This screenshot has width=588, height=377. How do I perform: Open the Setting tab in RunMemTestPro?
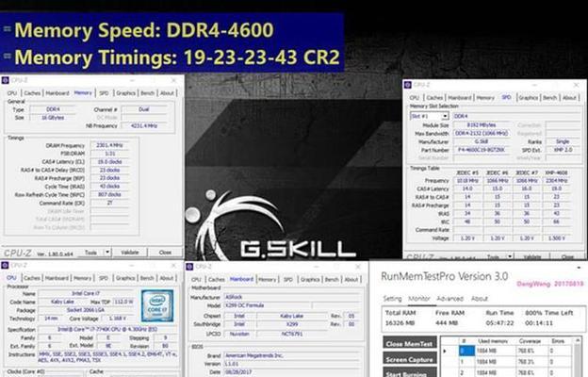392,299
